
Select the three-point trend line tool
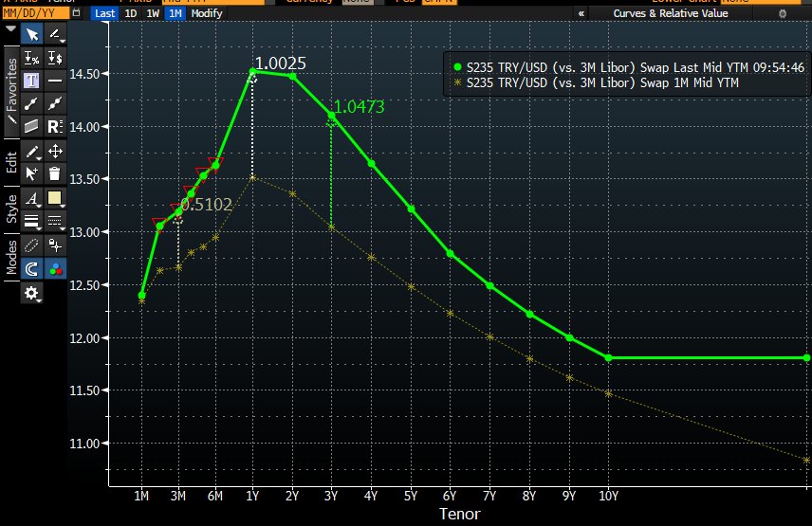[55, 103]
